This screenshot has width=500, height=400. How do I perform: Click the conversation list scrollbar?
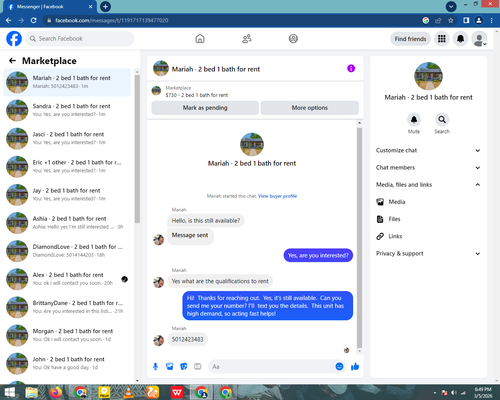tap(137, 148)
